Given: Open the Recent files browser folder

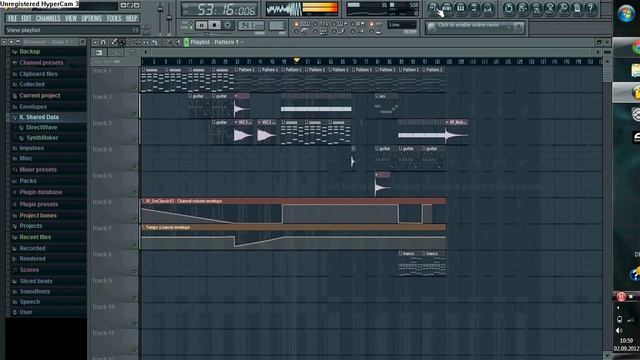Looking at the screenshot, I should click(35, 237).
